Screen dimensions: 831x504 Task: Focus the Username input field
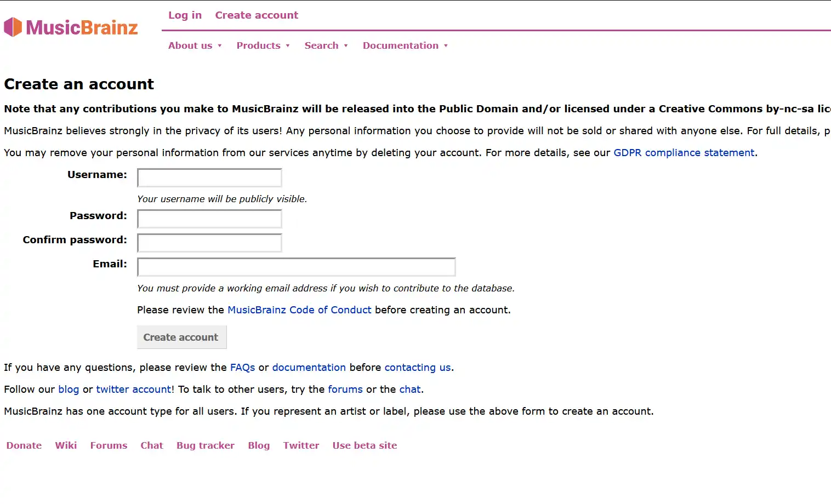pos(209,178)
